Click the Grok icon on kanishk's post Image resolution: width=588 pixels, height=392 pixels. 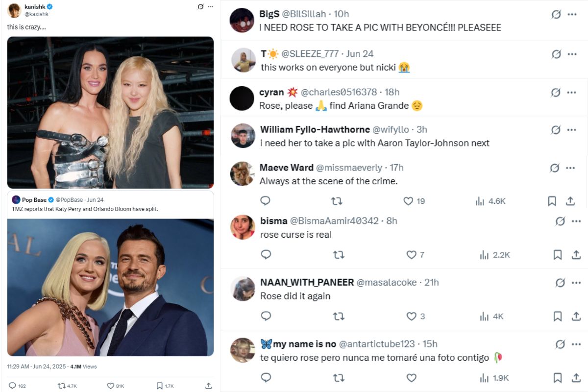tap(200, 7)
